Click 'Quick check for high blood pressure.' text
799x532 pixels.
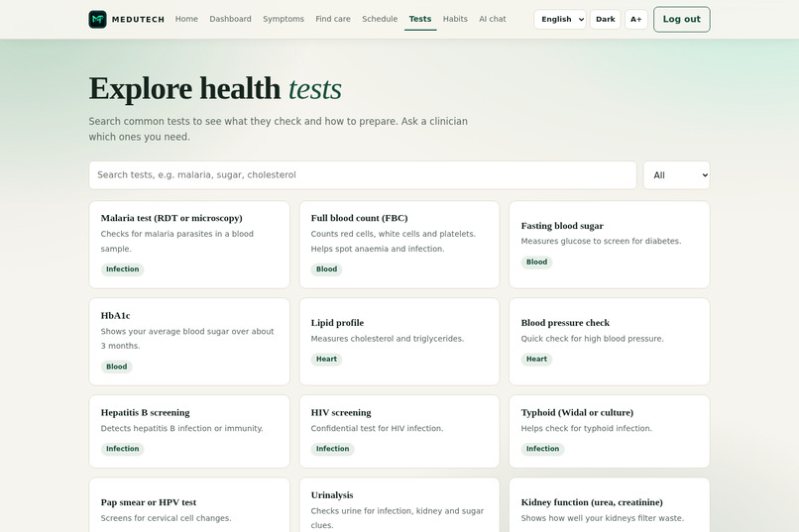pyautogui.click(x=592, y=339)
